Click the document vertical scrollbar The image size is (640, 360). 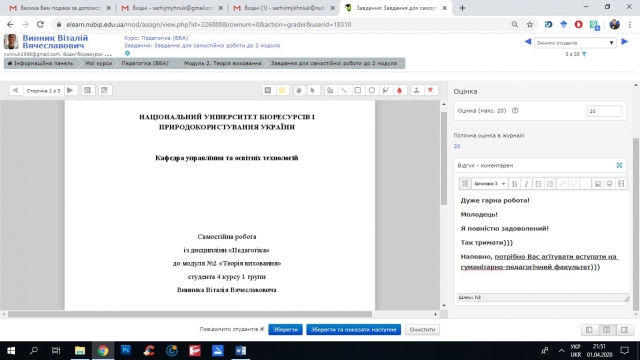click(x=444, y=157)
